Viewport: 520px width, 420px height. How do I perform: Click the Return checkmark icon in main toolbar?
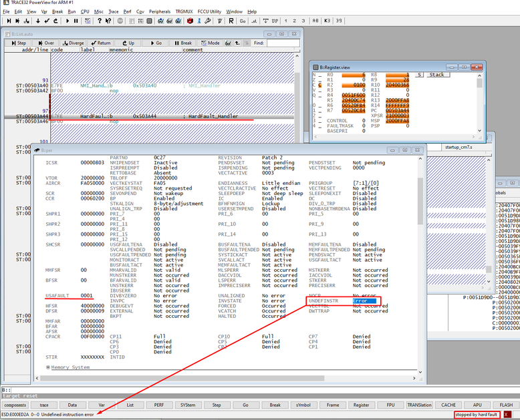pyautogui.click(x=47, y=21)
